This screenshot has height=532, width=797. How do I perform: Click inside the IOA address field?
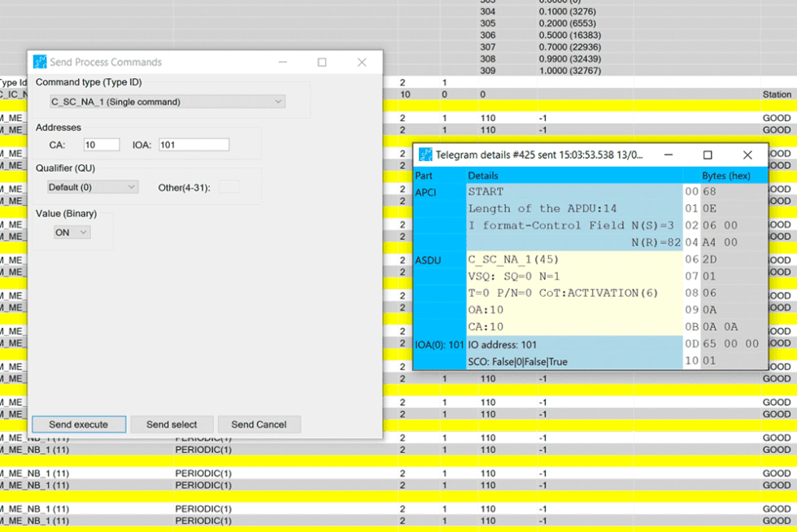coord(194,144)
